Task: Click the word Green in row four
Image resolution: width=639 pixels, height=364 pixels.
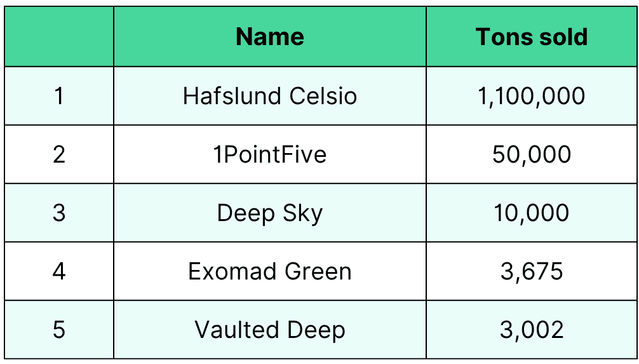Action: (x=318, y=271)
